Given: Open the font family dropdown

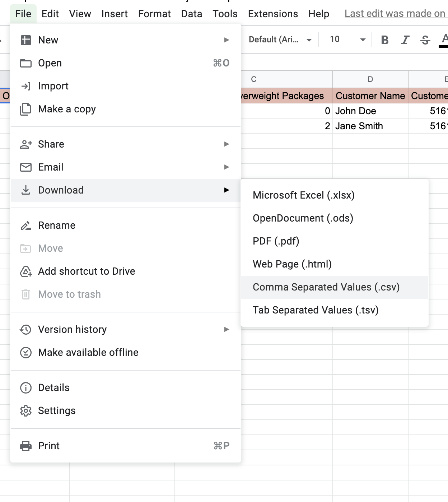Looking at the screenshot, I should coord(280,39).
